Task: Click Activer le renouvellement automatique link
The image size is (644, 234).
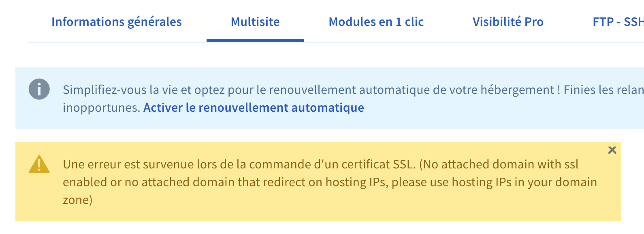Action: pyautogui.click(x=254, y=108)
